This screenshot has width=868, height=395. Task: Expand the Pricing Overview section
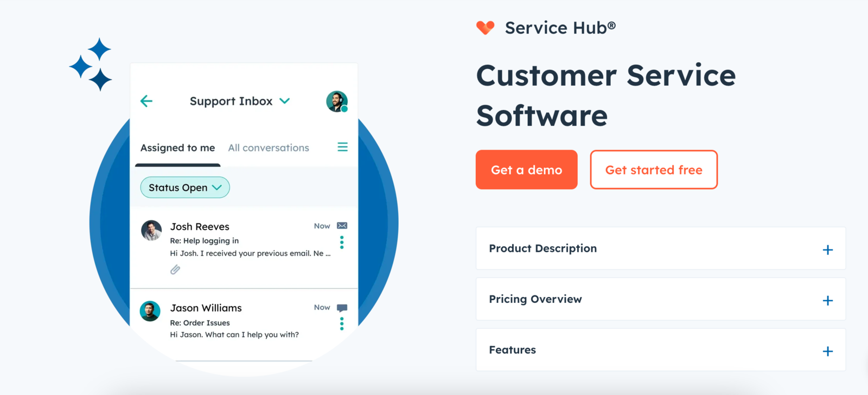pos(661,299)
